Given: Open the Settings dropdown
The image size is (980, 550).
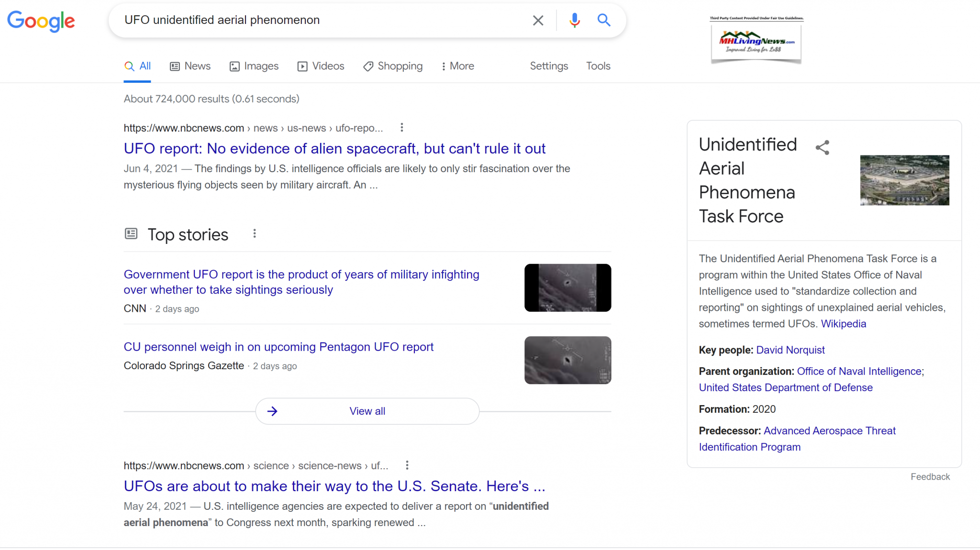Looking at the screenshot, I should tap(548, 66).
